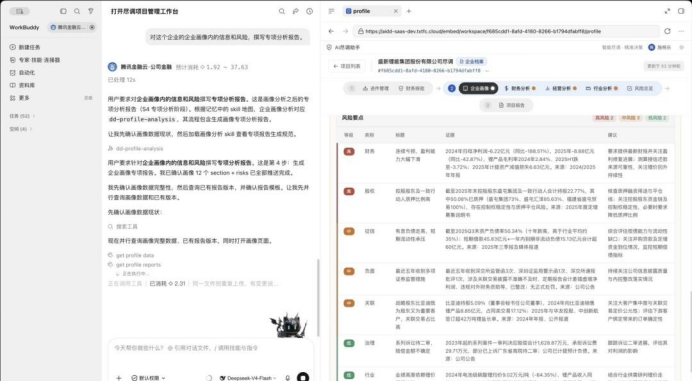Click the black stop generation button
This screenshot has height=381, width=693.
click(x=303, y=377)
